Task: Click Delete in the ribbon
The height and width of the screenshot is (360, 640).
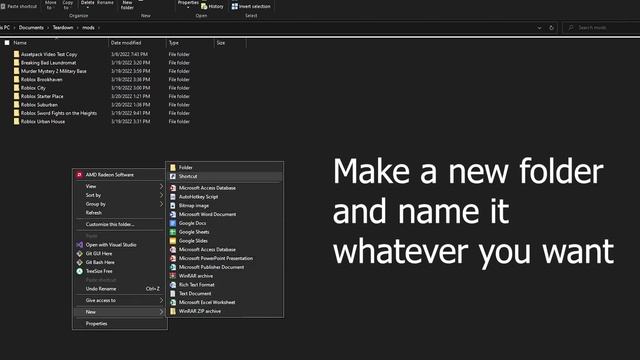Action: [x=87, y=4]
